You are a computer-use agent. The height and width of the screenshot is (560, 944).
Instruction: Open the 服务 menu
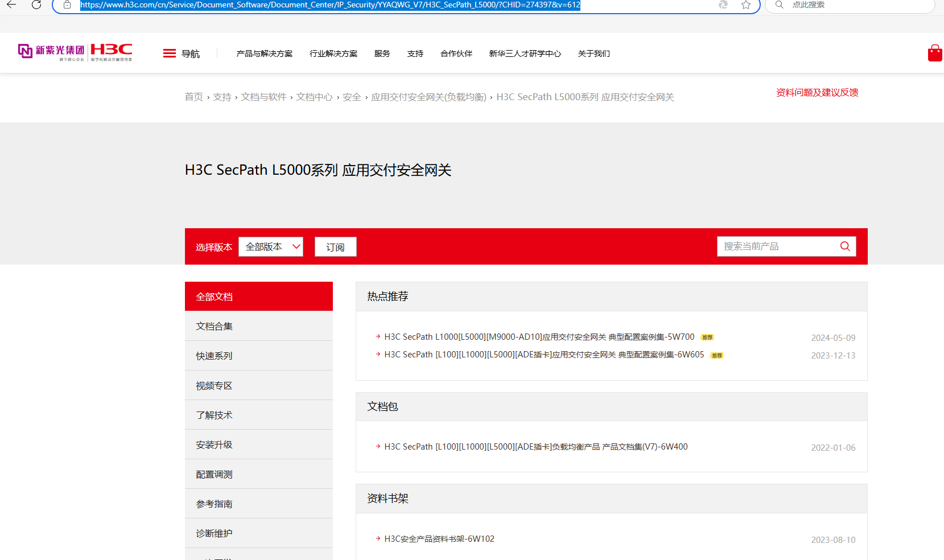tap(382, 53)
